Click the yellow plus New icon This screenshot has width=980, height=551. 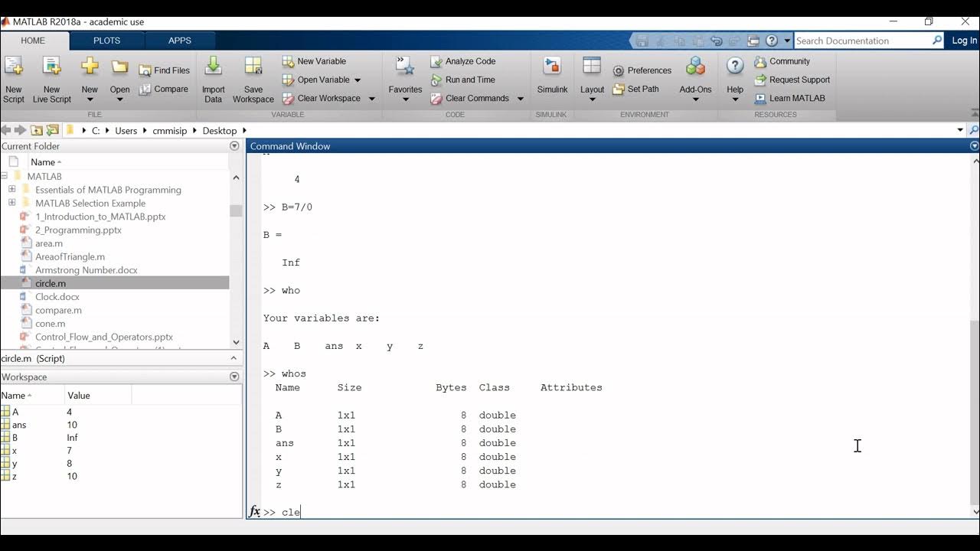90,67
